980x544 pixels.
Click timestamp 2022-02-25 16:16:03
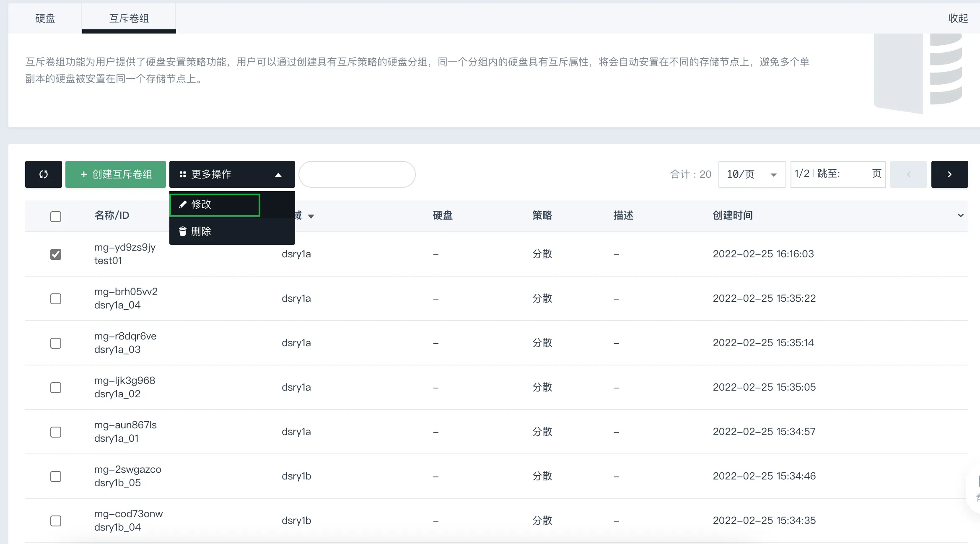(x=763, y=254)
